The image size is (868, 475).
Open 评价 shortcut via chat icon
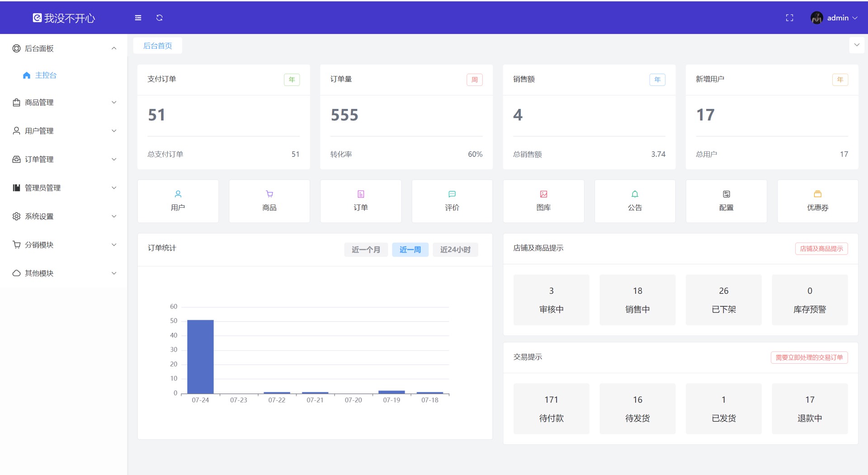(x=452, y=194)
